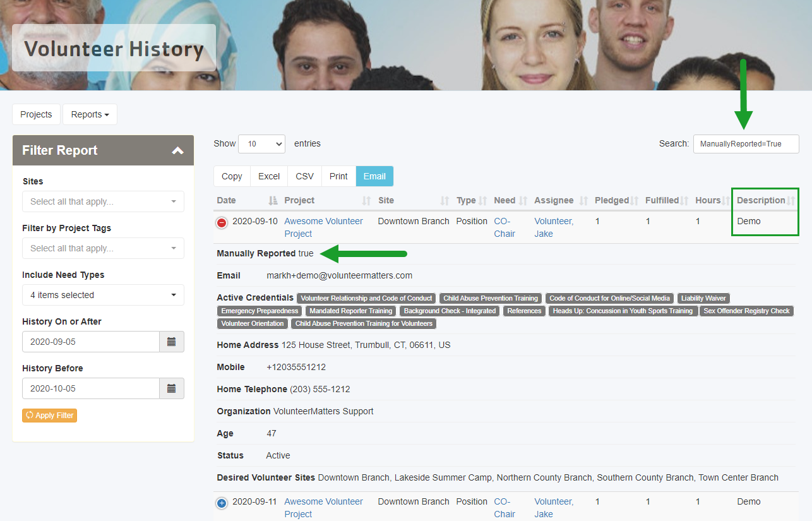Change the show entries count dropdown
Viewport: 812px width, 521px height.
261,144
